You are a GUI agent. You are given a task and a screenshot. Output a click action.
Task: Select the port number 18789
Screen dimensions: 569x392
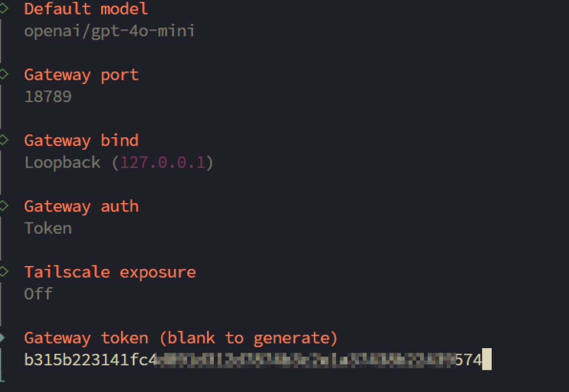tap(48, 97)
